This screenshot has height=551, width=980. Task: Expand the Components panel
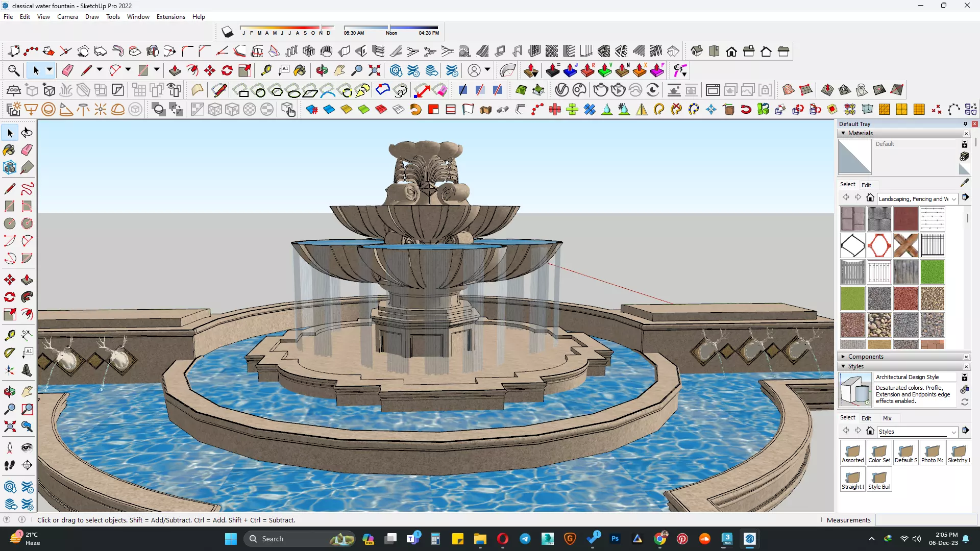coord(843,357)
